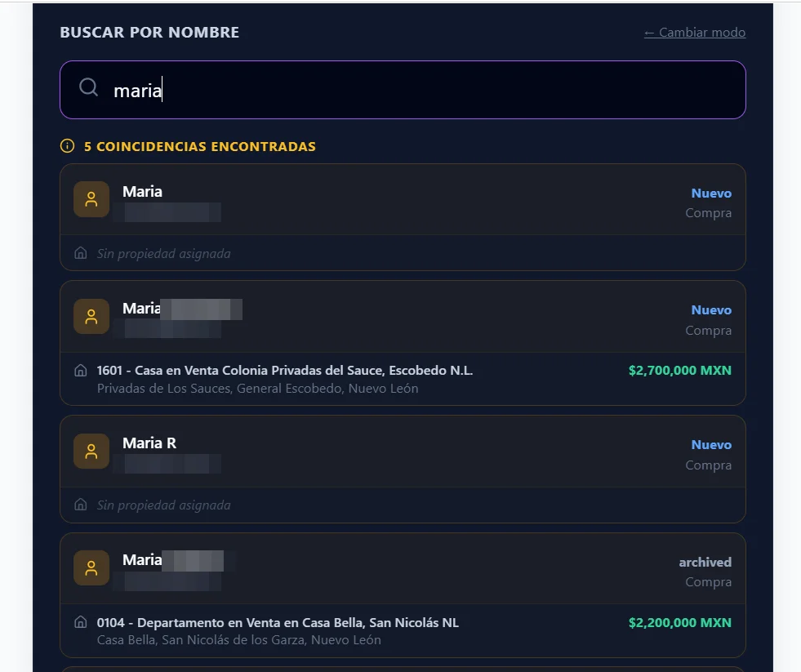This screenshot has width=801, height=672.
Task: Select Sin propiedad asignada under Maria R
Action: (163, 505)
